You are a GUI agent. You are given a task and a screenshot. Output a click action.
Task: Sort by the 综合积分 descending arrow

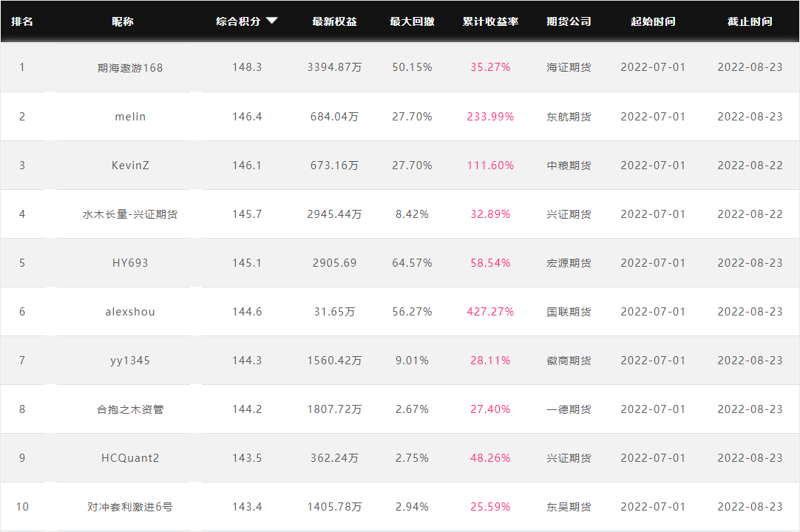click(272, 21)
